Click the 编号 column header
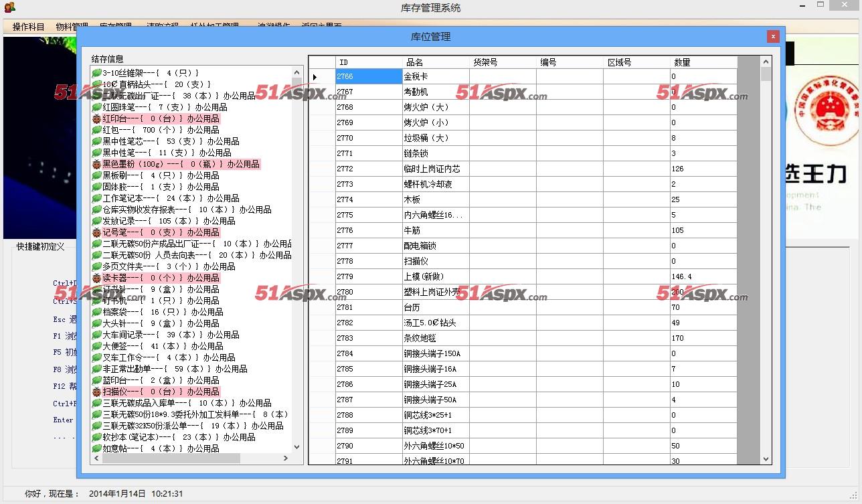Viewport: 862px width, 504px height. [570, 62]
